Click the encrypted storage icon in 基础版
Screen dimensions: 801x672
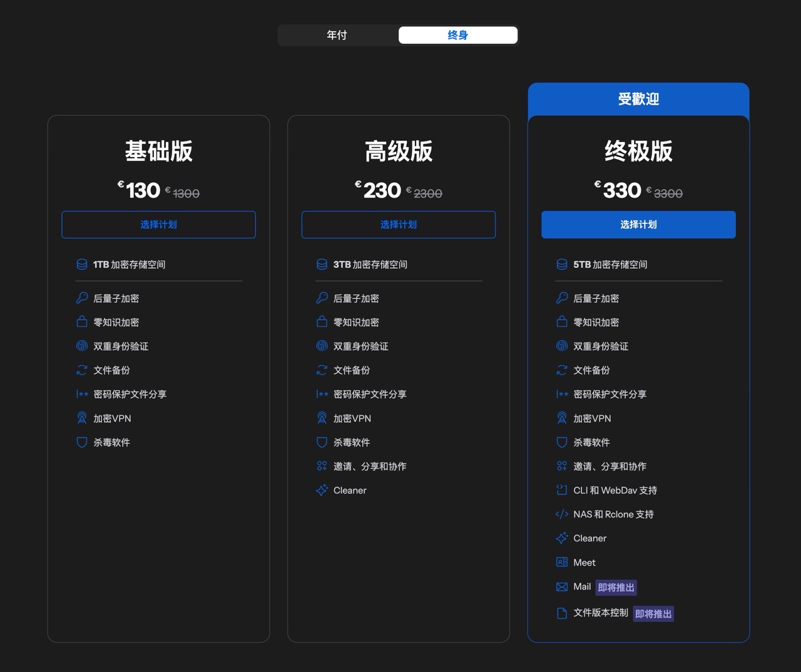click(82, 264)
